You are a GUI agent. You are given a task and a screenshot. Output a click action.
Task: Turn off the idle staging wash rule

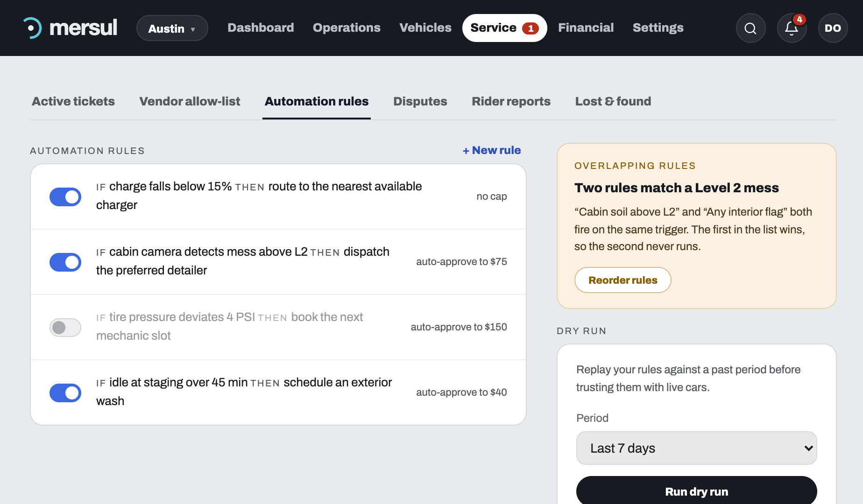pos(65,392)
